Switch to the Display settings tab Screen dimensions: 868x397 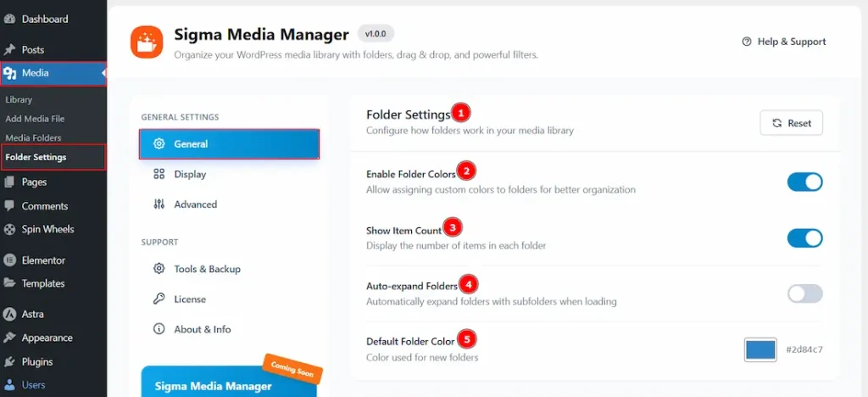point(229,175)
